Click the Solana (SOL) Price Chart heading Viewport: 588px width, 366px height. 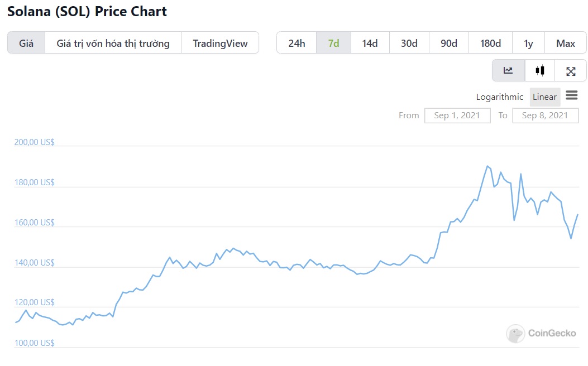(87, 11)
